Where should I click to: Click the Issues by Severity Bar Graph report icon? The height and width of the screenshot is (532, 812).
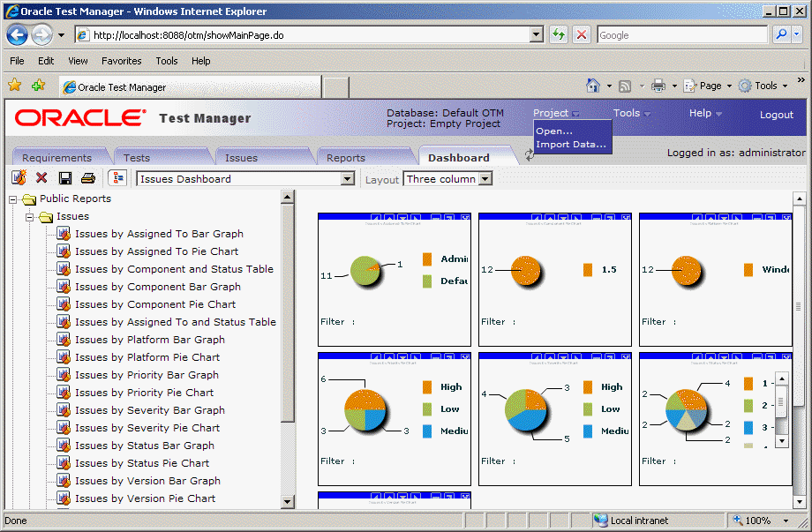coord(64,410)
